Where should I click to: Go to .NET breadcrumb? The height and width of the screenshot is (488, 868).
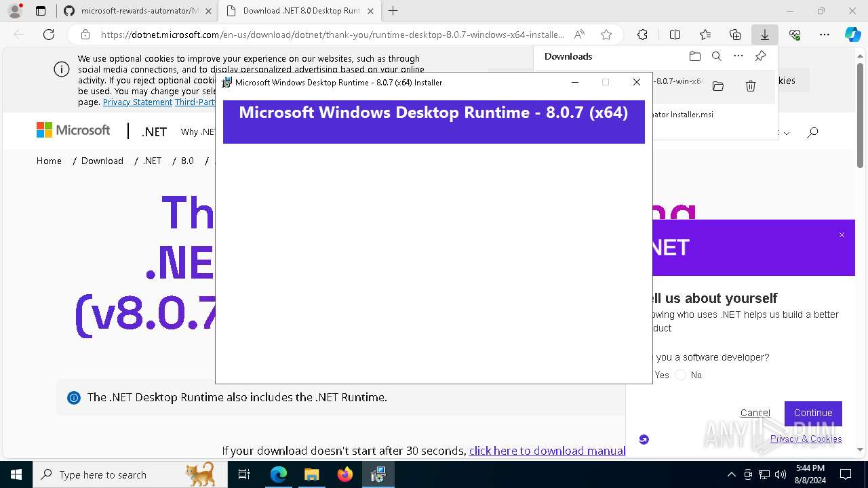pyautogui.click(x=152, y=161)
